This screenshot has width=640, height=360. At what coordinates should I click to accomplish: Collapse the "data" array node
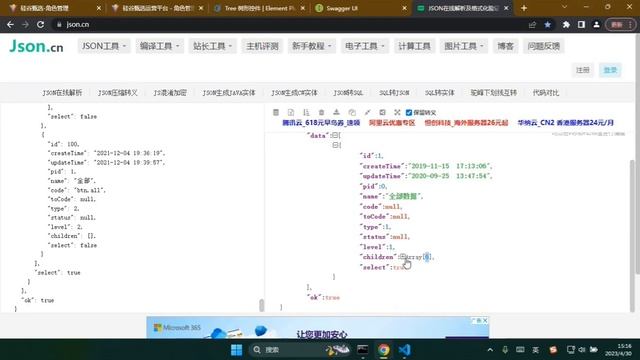click(335, 135)
